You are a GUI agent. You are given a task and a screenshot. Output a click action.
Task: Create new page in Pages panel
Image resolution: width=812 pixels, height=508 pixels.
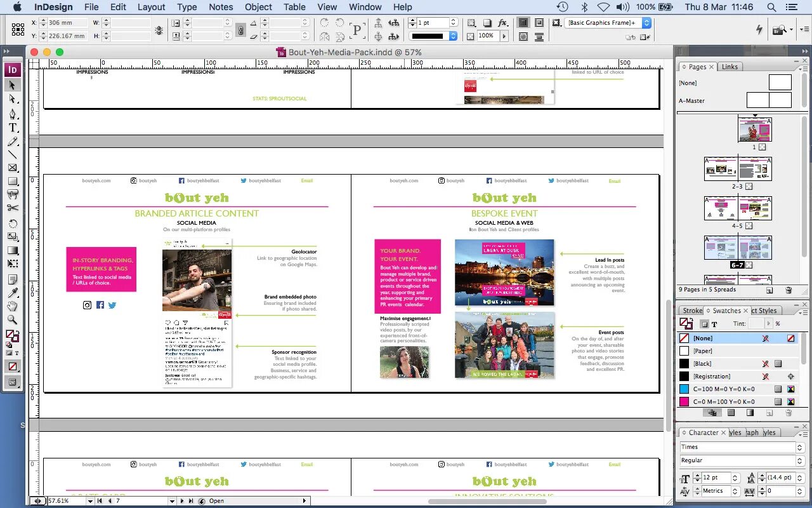769,290
